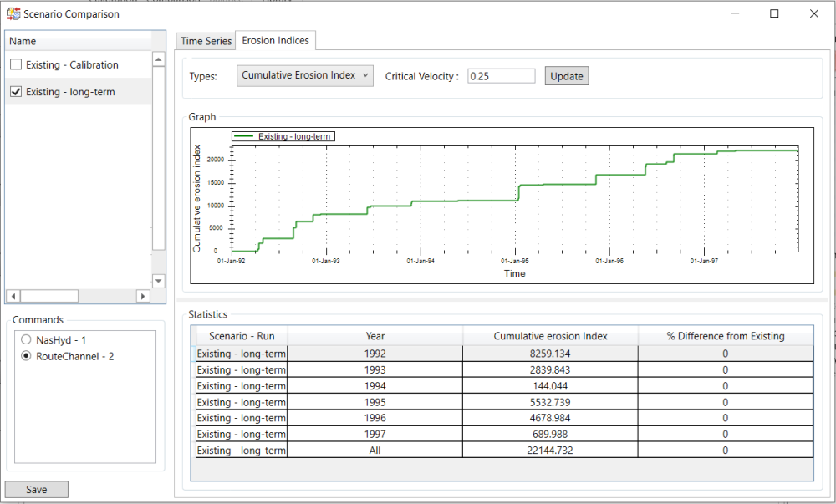Click the Year column header in Statistics
This screenshot has height=504, width=836.
point(375,336)
